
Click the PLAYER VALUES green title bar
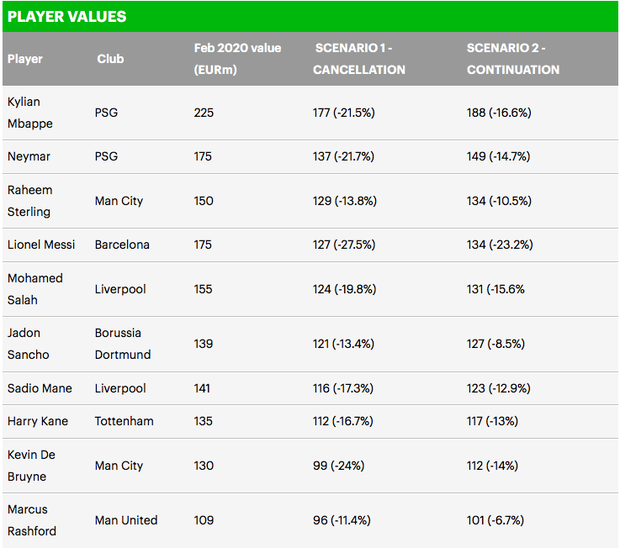tap(309, 17)
